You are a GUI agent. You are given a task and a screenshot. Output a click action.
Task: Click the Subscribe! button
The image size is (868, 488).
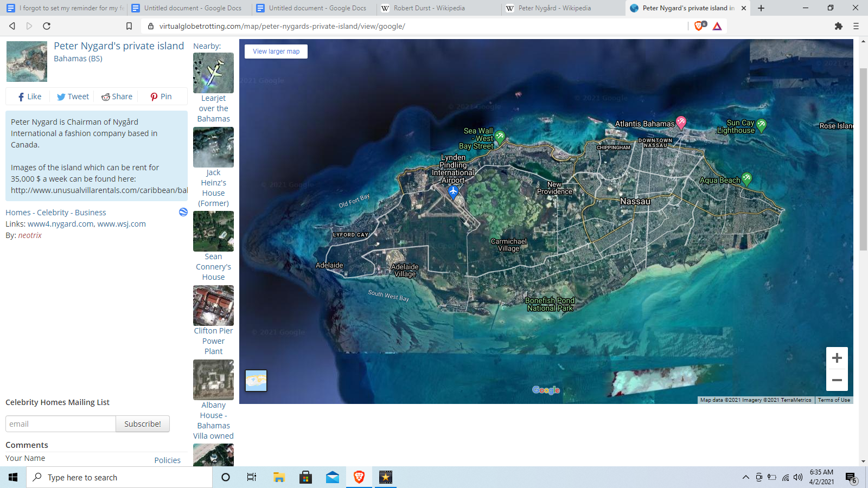coord(143,424)
